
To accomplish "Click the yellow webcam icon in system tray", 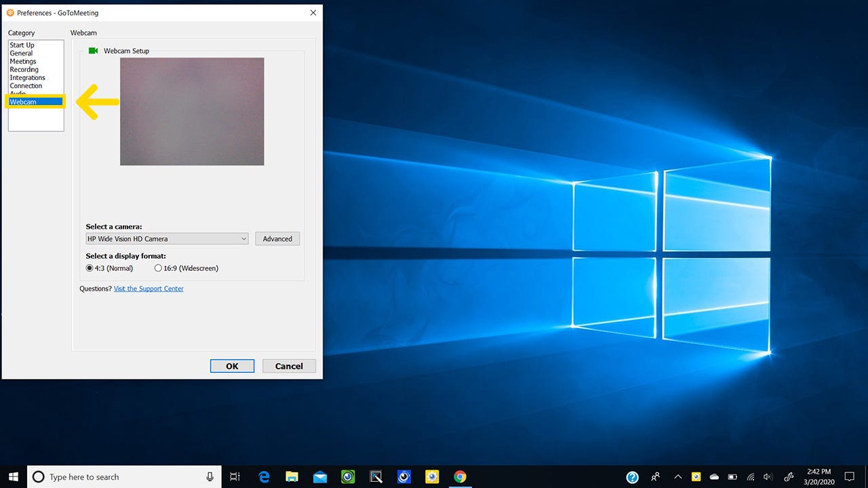I will tap(696, 477).
